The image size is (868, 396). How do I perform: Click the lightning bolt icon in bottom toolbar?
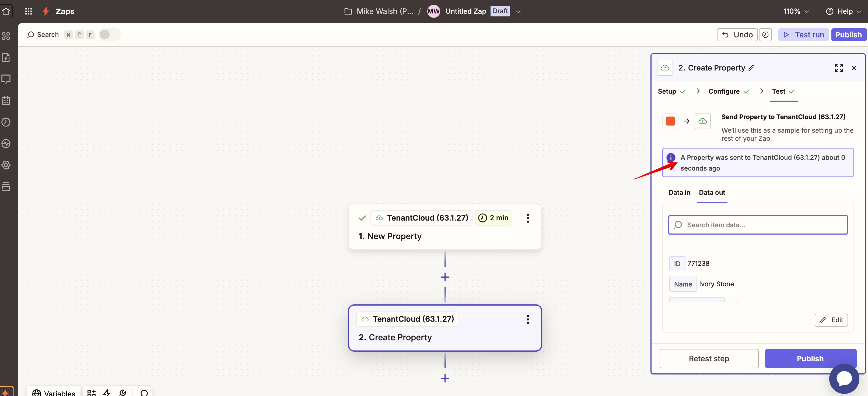107,392
